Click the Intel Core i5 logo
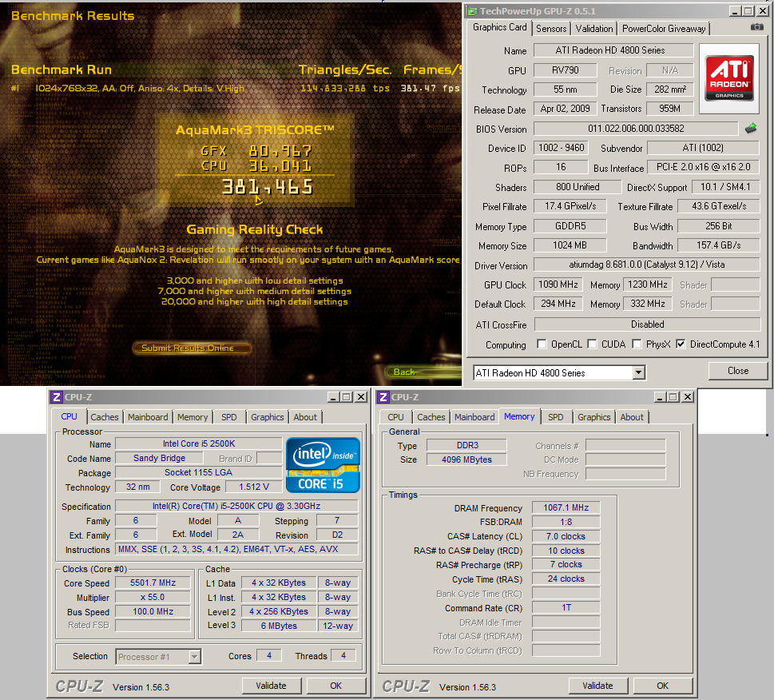Image resolution: width=774 pixels, height=700 pixels. 323,465
